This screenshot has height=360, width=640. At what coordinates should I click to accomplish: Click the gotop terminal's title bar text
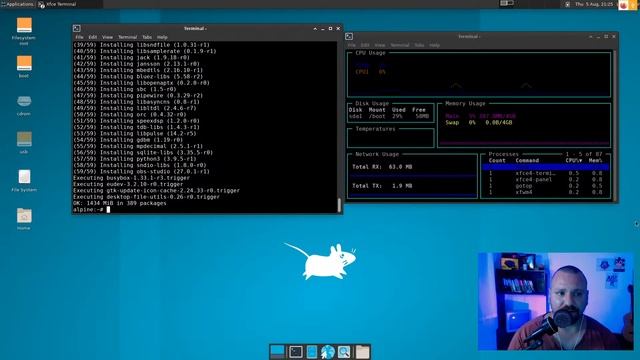point(468,36)
